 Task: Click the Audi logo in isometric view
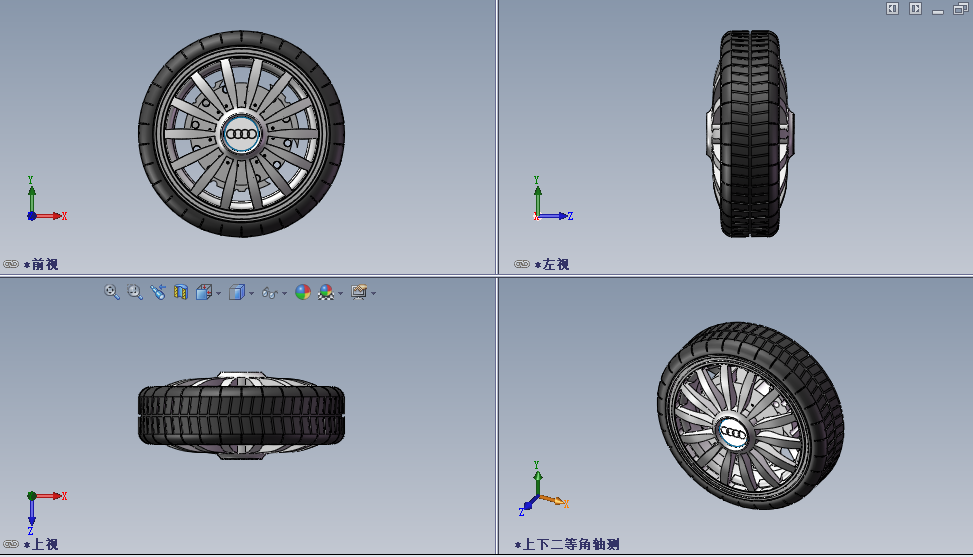click(x=733, y=432)
